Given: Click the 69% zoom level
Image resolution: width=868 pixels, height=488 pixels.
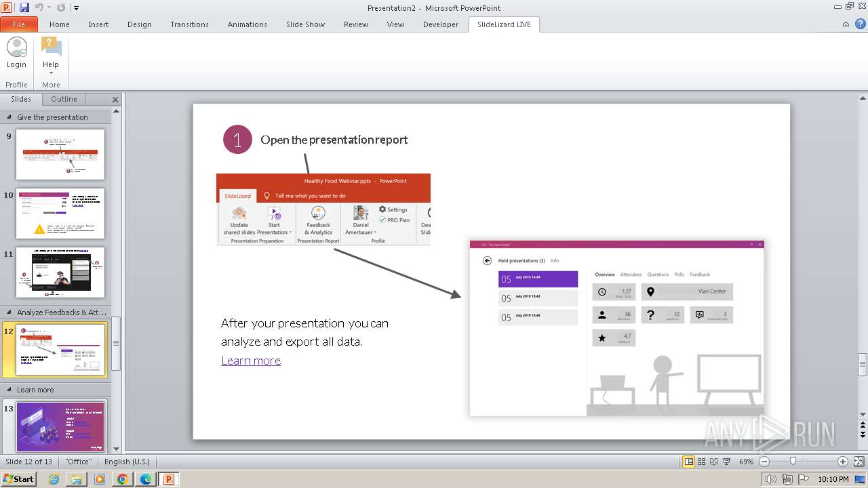Looking at the screenshot, I should coord(746,462).
